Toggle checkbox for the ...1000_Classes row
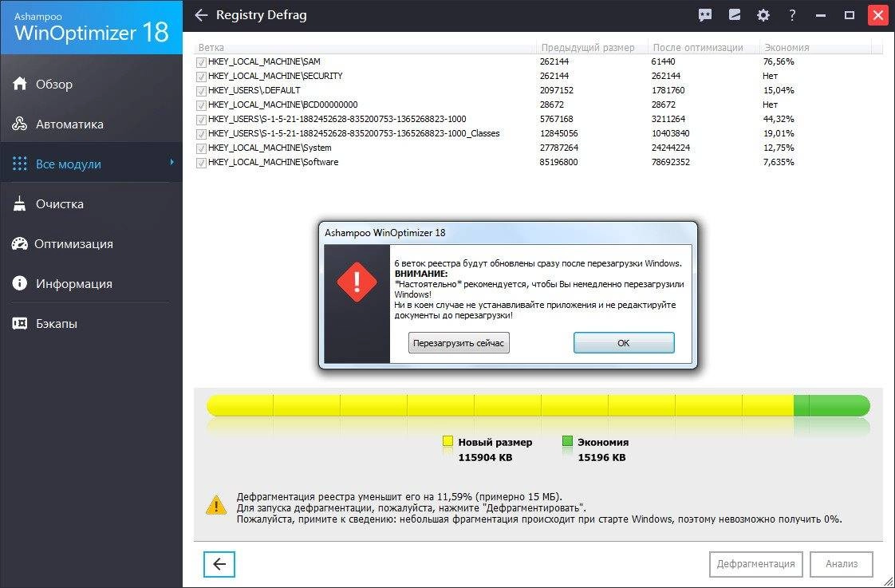Screen dimensions: 895x588 pyautogui.click(x=201, y=134)
